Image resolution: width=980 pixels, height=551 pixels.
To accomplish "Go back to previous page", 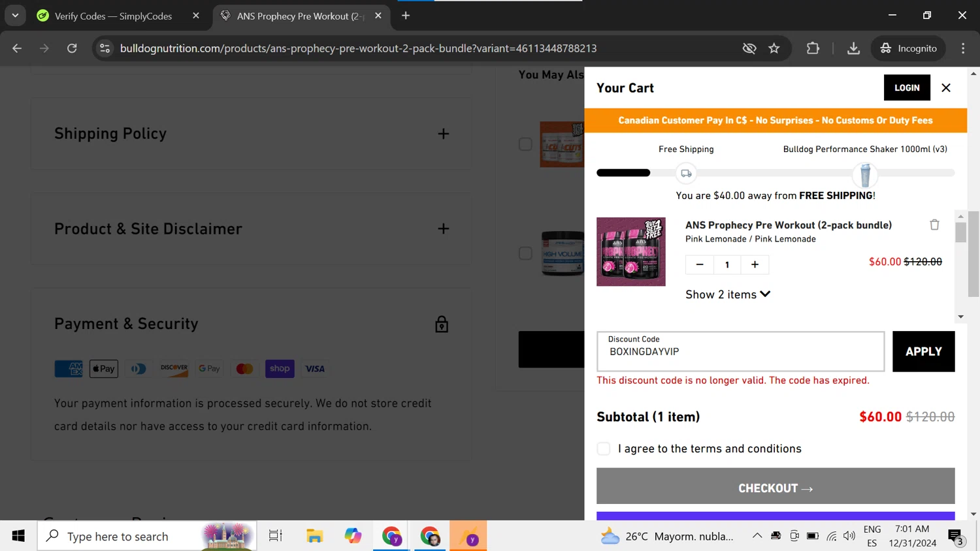I will click(17, 48).
